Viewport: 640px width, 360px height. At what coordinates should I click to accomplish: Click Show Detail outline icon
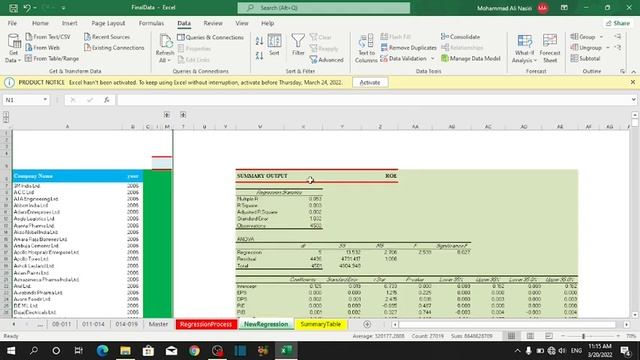tap(618, 37)
